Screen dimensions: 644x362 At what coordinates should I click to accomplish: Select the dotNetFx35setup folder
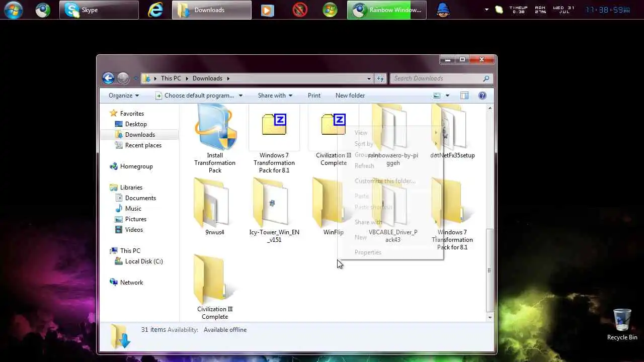(452, 133)
